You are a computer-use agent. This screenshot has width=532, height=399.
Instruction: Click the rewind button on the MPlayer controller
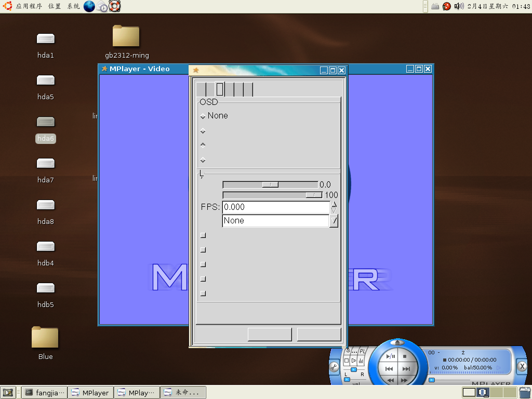[391, 380]
